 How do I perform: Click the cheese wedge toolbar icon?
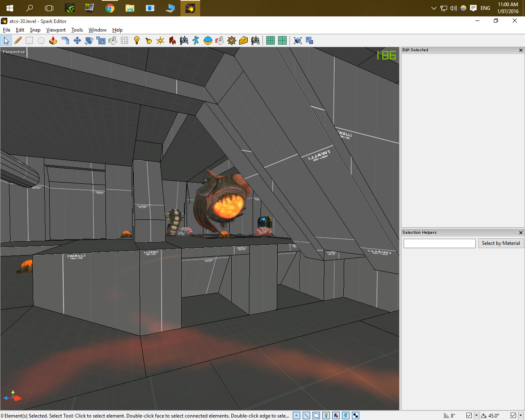(x=243, y=40)
